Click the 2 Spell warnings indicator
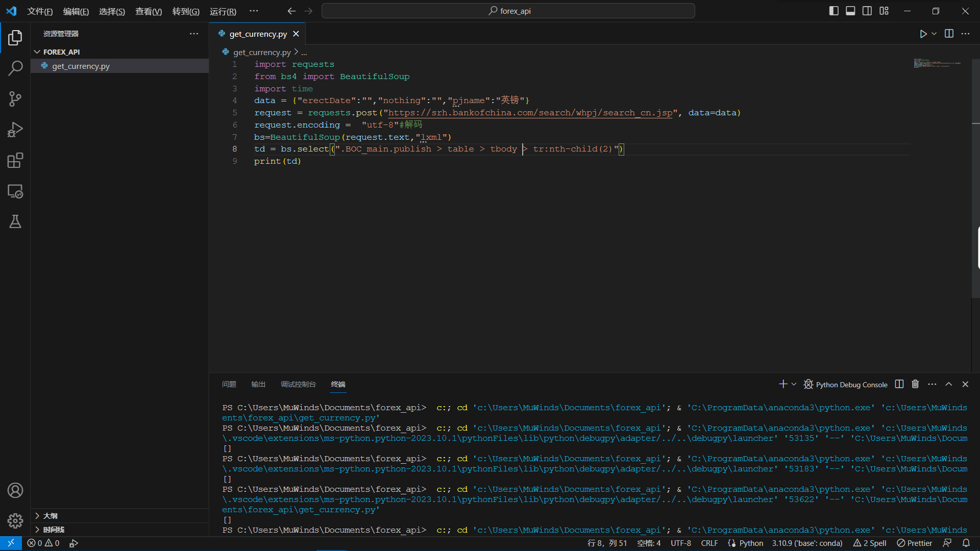This screenshot has height=551, width=980. click(x=870, y=543)
